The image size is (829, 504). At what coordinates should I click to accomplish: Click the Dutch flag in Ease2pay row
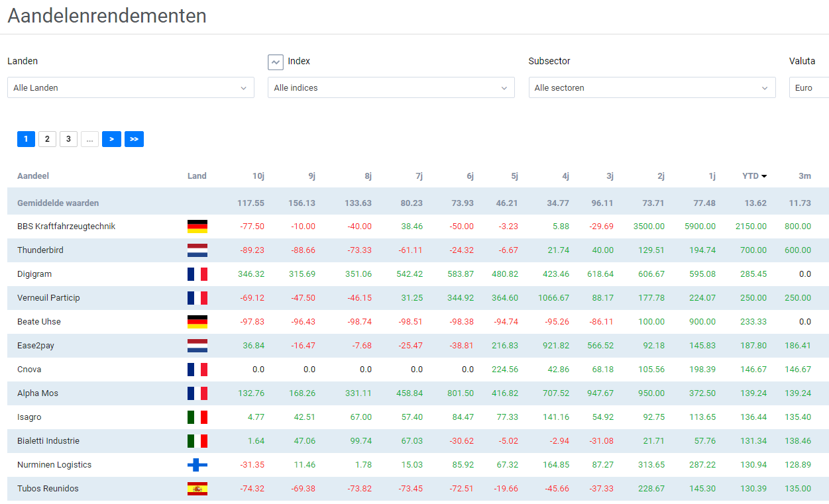197,346
